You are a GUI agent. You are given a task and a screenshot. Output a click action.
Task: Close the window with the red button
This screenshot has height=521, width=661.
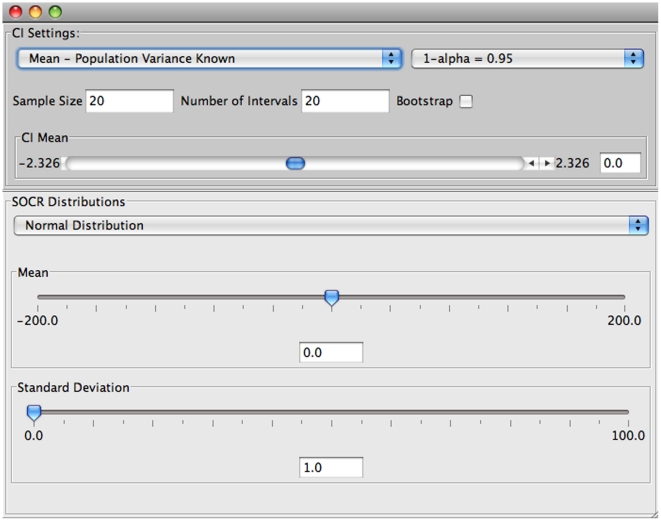point(16,12)
